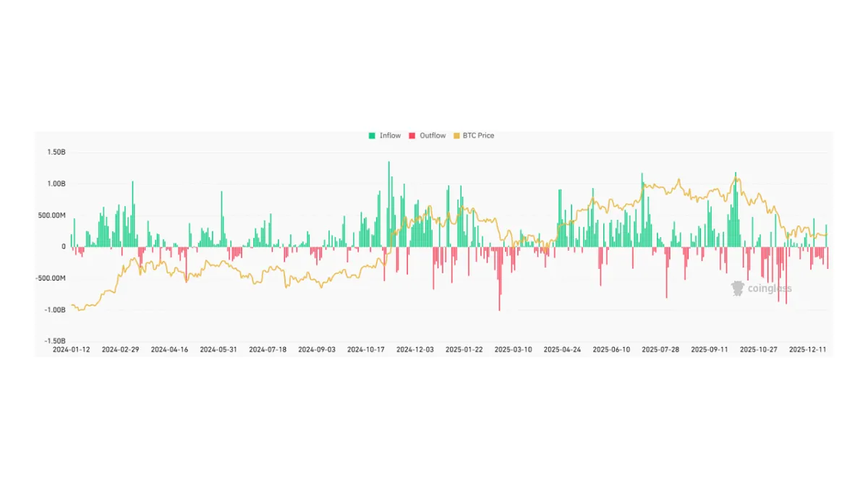
Task: Click the -1.00B y-axis label
Action: pyautogui.click(x=54, y=309)
